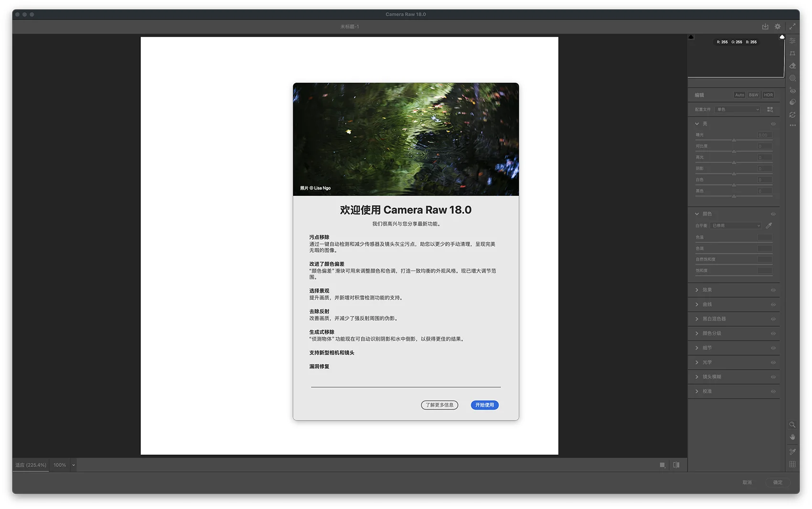This screenshot has height=509, width=812.
Task: Click the save image download icon
Action: pyautogui.click(x=765, y=27)
